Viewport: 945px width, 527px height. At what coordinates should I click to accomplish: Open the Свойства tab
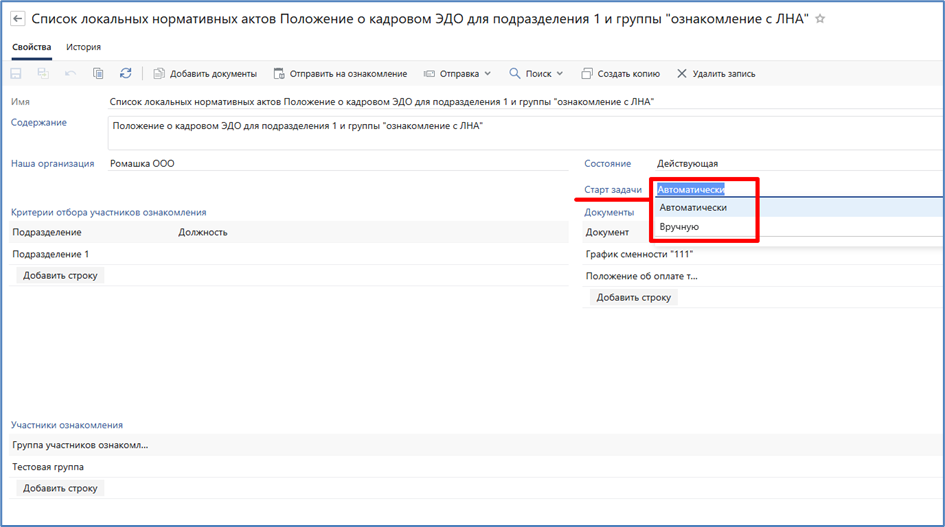point(31,47)
